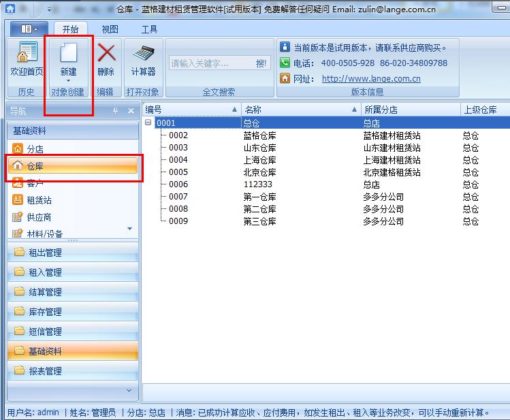Switch to the 视图 ribbon tab
Screen dimensions: 510x420
click(110, 29)
